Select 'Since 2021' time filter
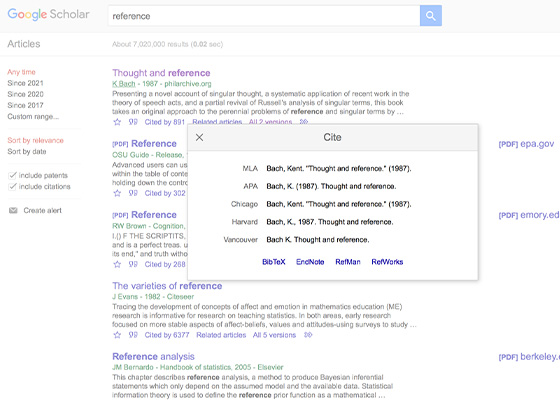 [x=25, y=83]
